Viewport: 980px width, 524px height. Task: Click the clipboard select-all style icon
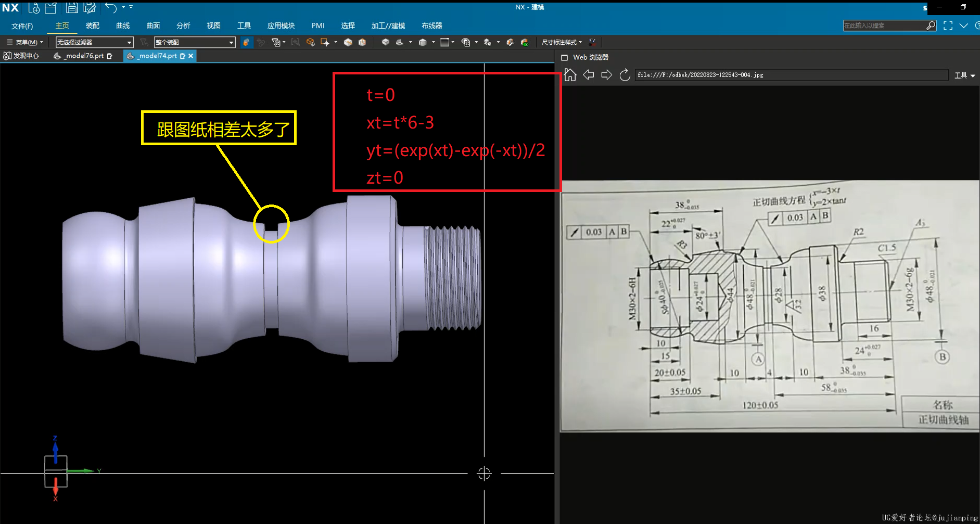(276, 42)
